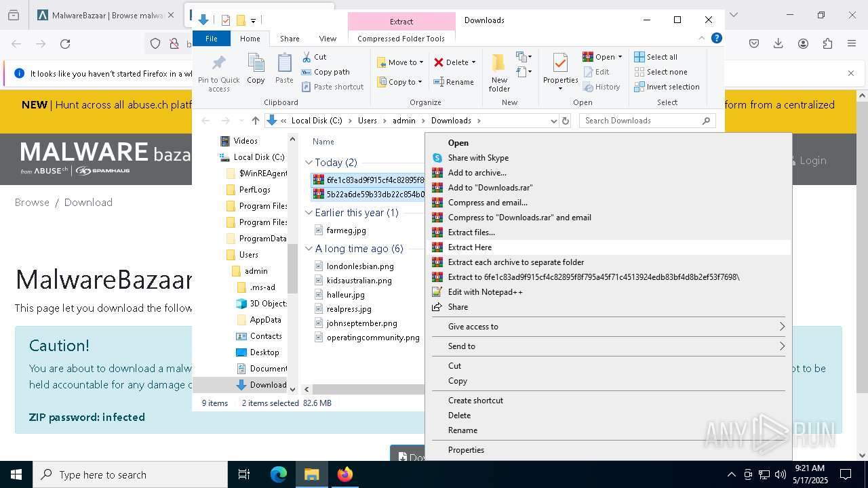Viewport: 868px width, 488px height.
Task: Reload the Firefox page
Action: coord(65,44)
